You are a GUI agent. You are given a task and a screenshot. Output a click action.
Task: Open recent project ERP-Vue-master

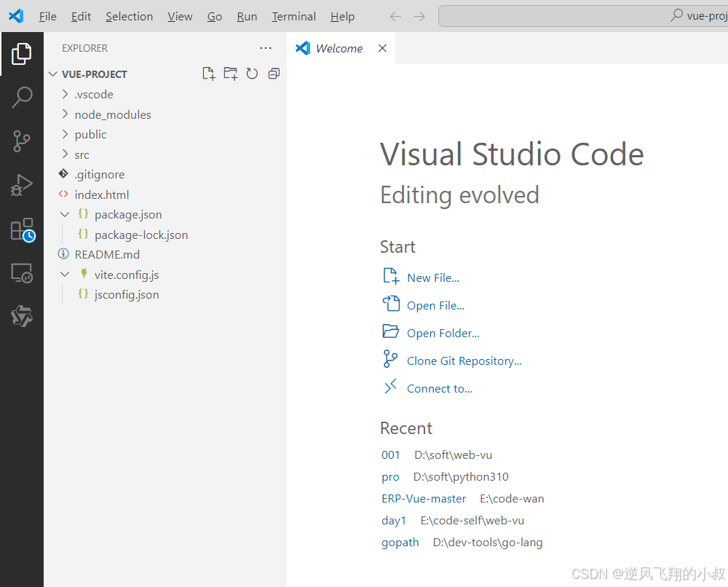pos(424,499)
